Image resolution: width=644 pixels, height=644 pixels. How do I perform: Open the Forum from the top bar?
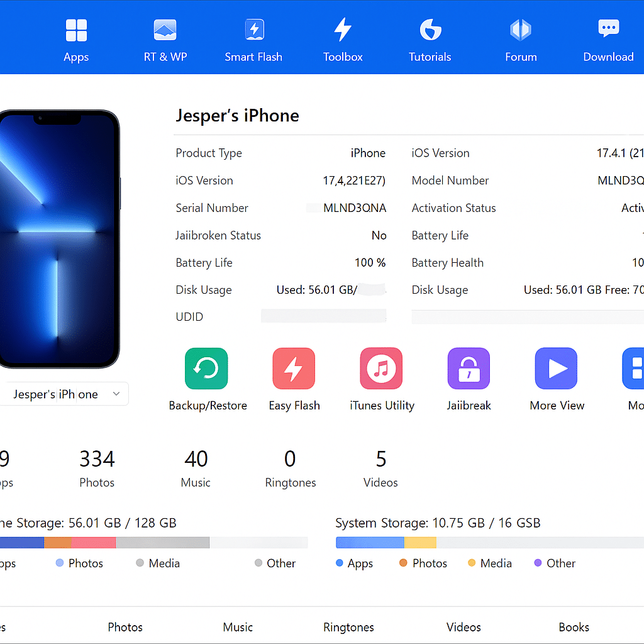pos(521,38)
